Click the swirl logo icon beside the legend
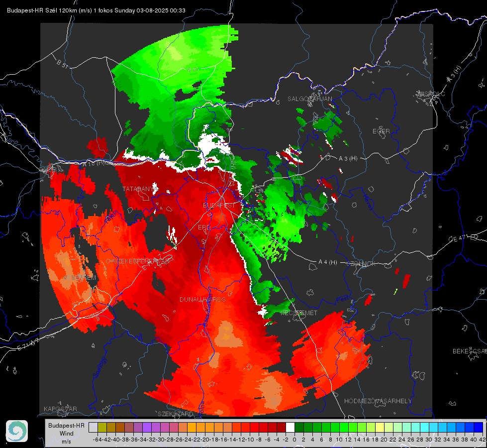 click(17, 431)
